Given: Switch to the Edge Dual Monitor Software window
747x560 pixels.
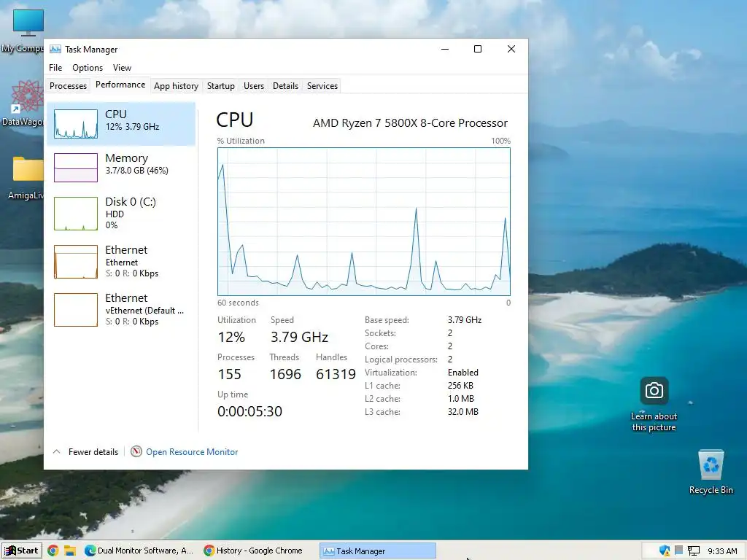Looking at the screenshot, I should point(139,551).
